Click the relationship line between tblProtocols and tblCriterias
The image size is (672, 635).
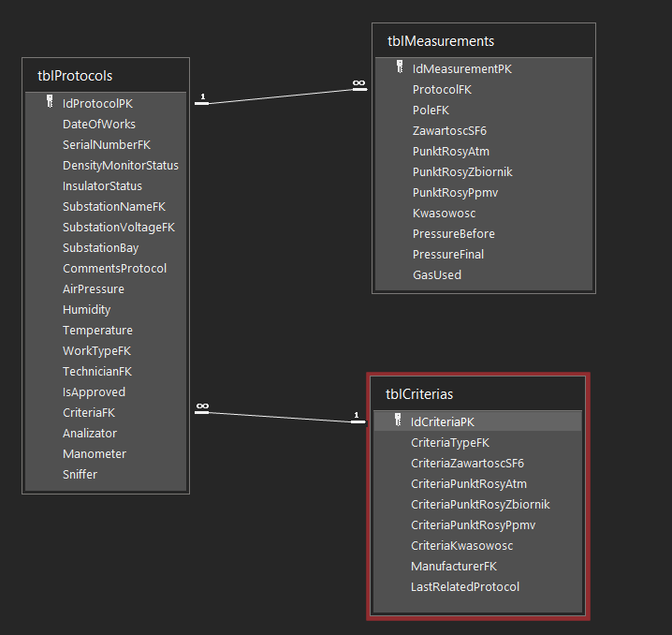281,417
